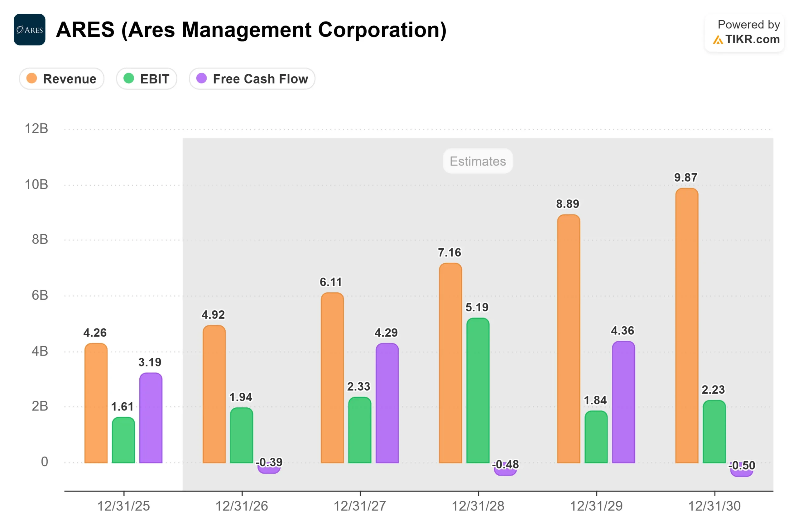Toggle the Free Cash Flow legend series

[252, 79]
